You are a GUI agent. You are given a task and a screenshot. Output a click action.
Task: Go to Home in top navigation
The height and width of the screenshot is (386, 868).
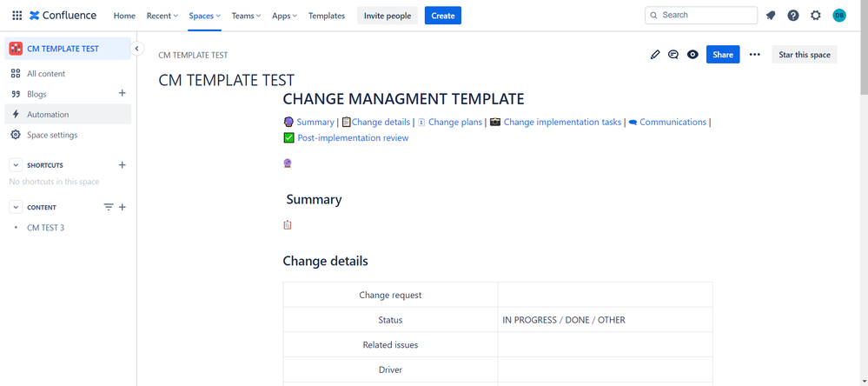[124, 16]
